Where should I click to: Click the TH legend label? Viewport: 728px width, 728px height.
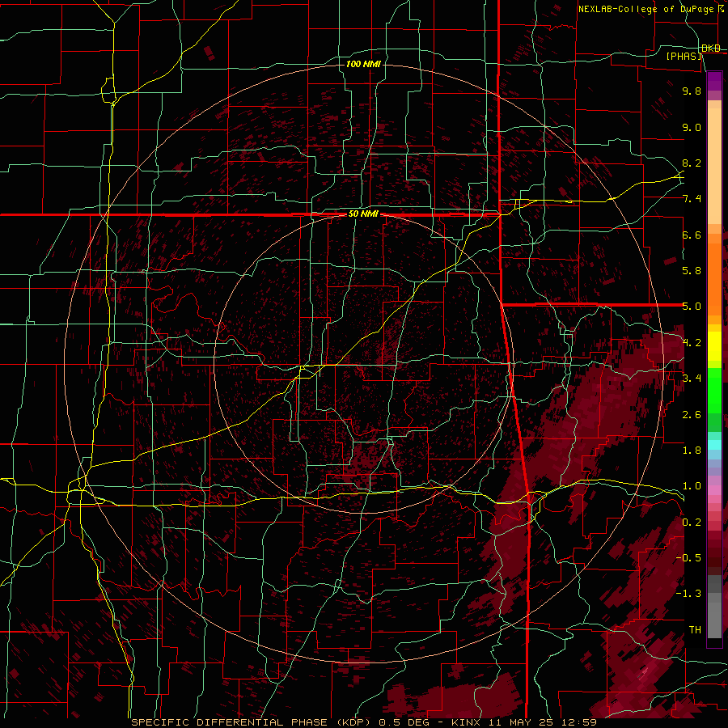tap(695, 630)
